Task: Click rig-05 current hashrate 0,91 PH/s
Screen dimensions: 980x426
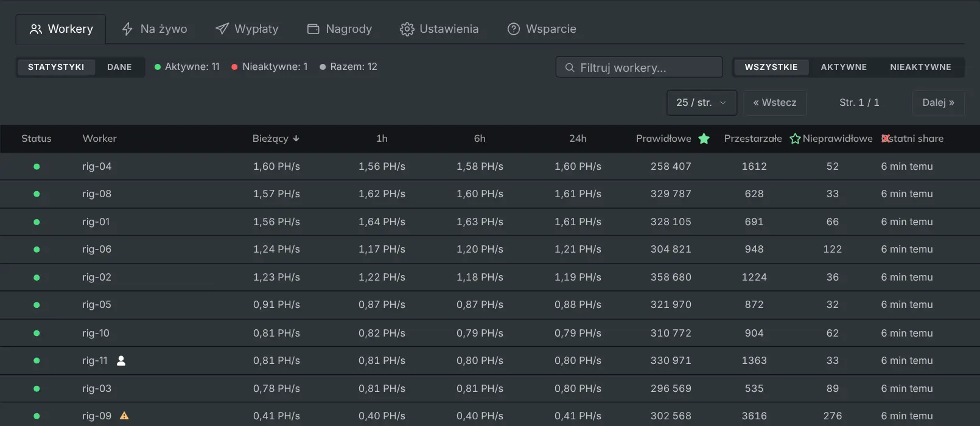Action: coord(276,305)
